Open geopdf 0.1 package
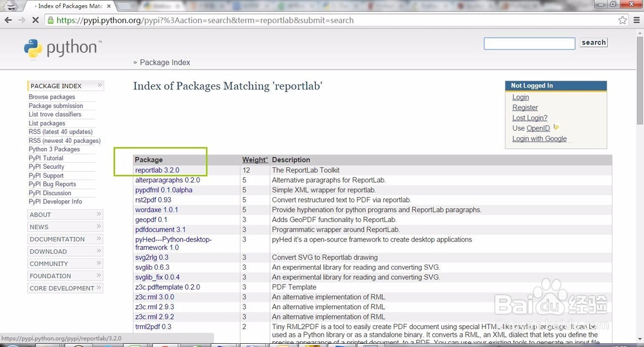The width and height of the screenshot is (644, 347). point(151,220)
